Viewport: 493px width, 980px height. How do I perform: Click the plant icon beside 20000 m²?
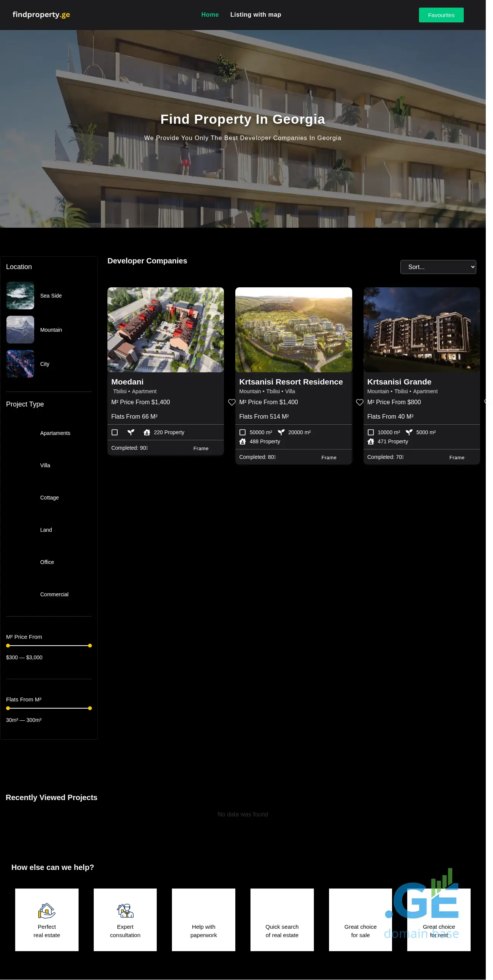[281, 432]
